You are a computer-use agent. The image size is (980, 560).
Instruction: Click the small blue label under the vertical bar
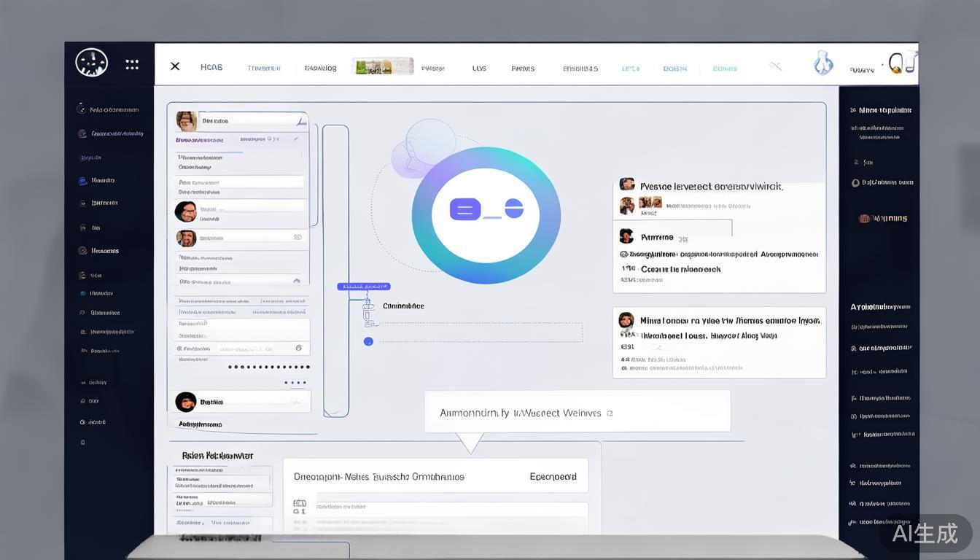click(363, 287)
